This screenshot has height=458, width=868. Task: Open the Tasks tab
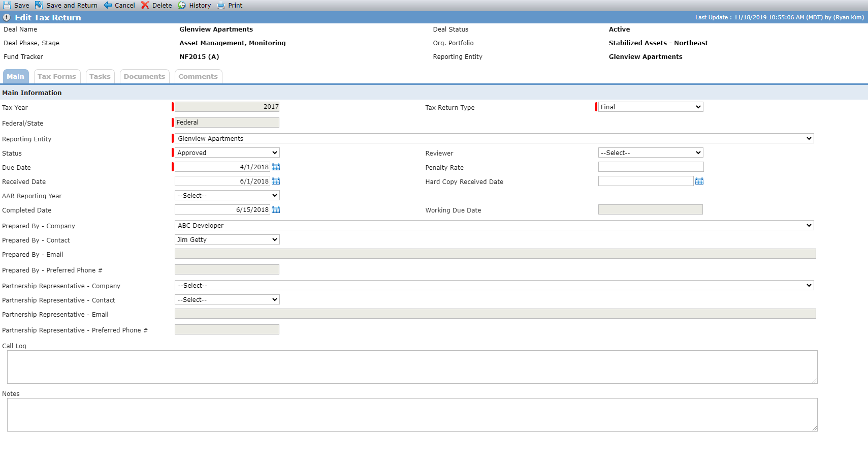(100, 76)
